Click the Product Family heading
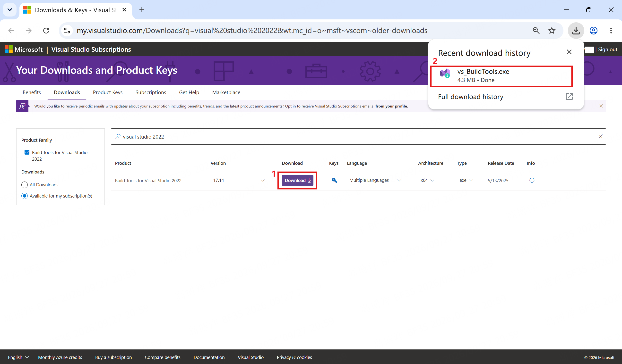 point(36,140)
